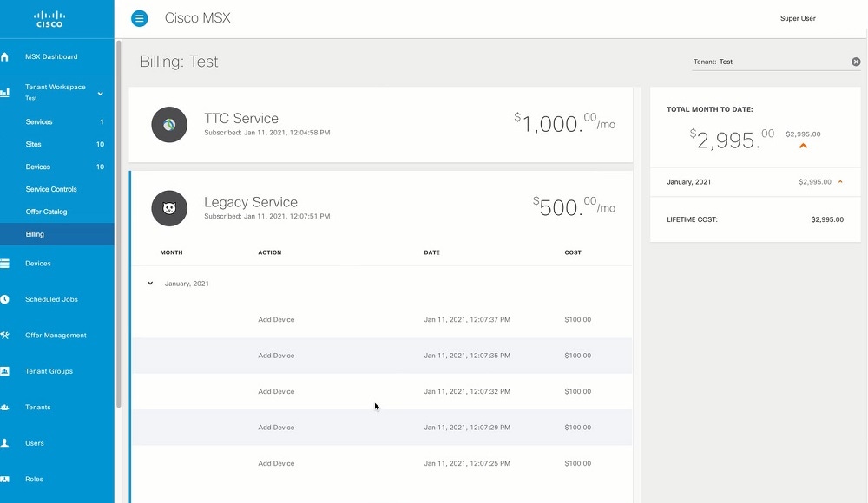Click Legacy Service subscribed date text

tap(266, 216)
